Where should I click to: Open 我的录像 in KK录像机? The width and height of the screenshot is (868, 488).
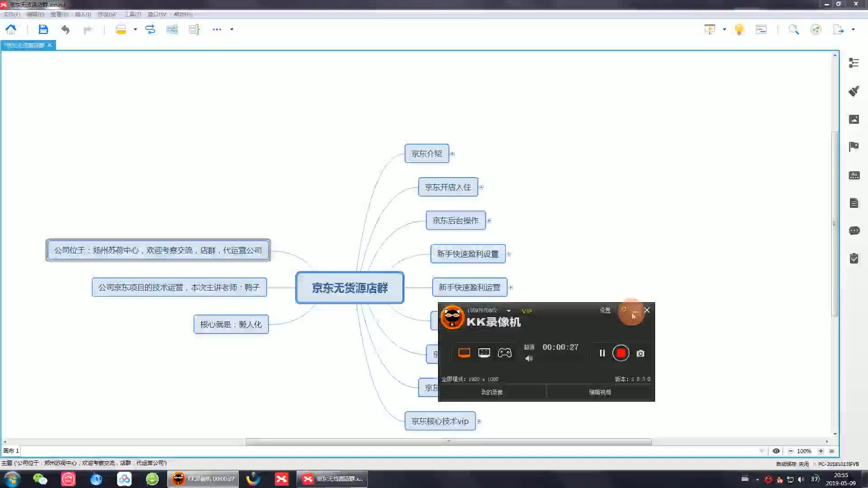click(x=492, y=392)
